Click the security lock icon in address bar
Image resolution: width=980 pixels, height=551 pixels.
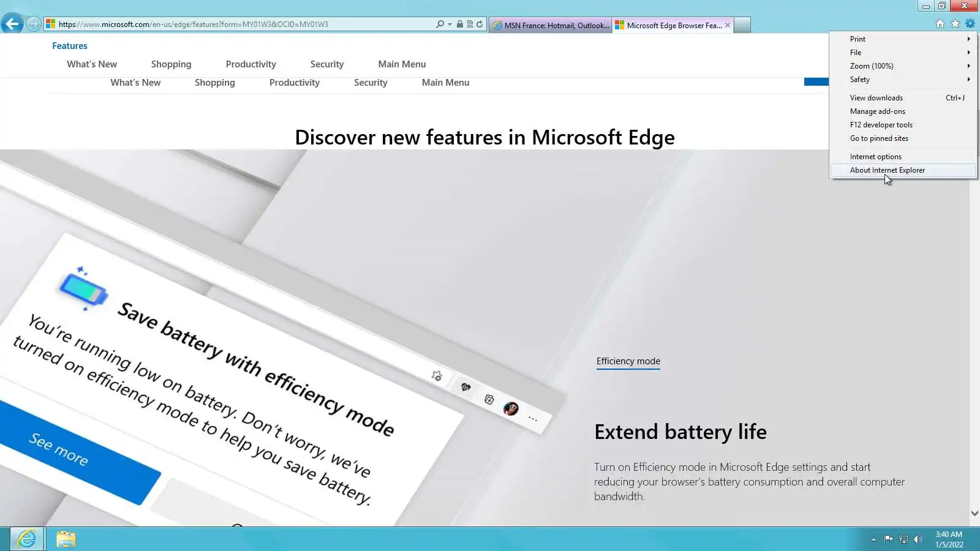point(459,24)
